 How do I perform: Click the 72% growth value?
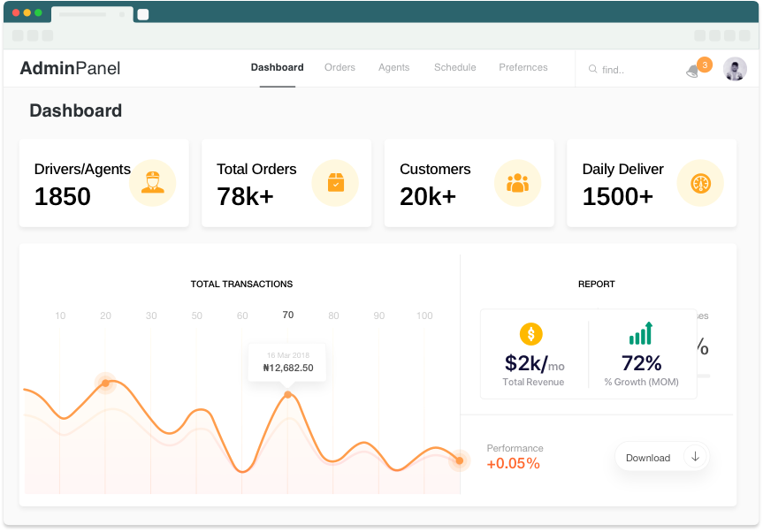[641, 363]
